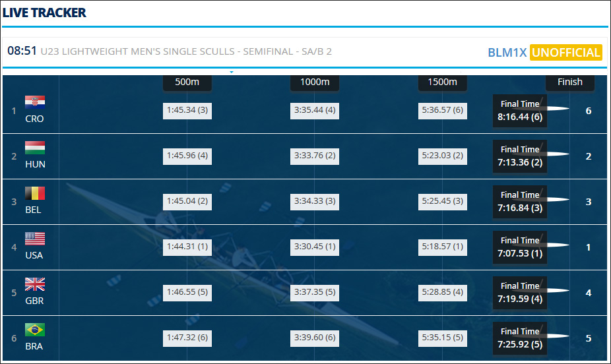Click BEL's Final Time 7:16.84 box
The height and width of the screenshot is (364, 611).
click(x=520, y=202)
